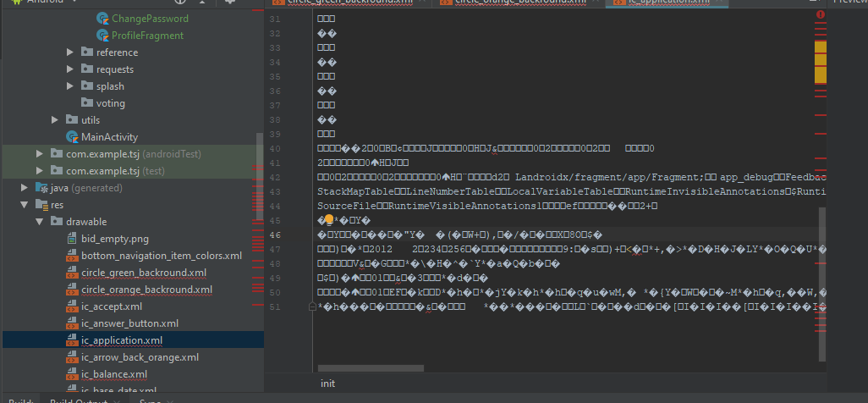The height and width of the screenshot is (403, 868).
Task: Select 'splash' package label in tree
Action: (110, 86)
